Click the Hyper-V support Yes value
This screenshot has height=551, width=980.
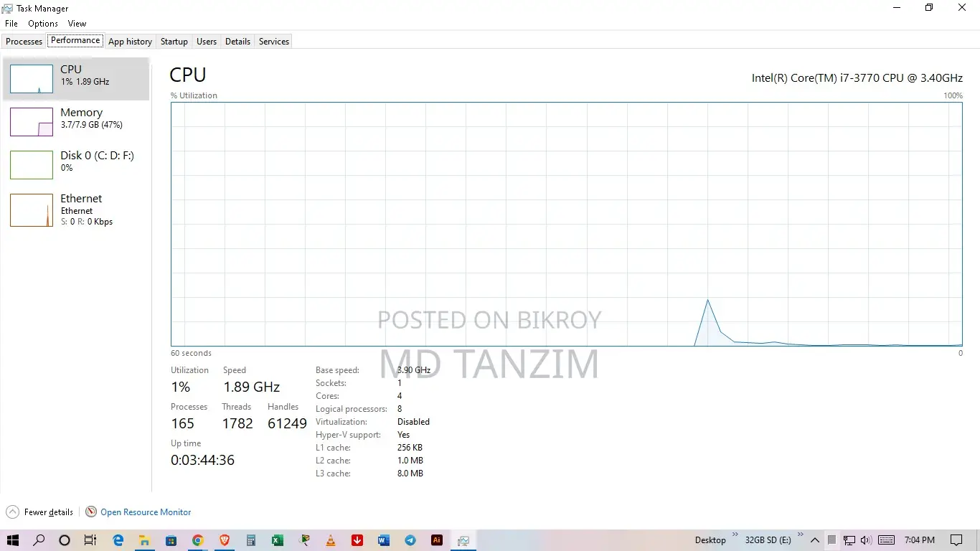click(x=404, y=435)
